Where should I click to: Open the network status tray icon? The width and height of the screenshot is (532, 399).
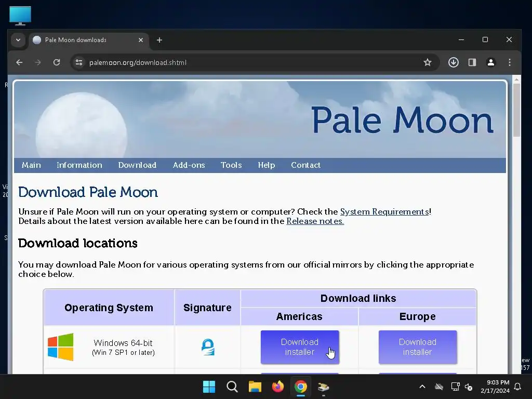(455, 387)
